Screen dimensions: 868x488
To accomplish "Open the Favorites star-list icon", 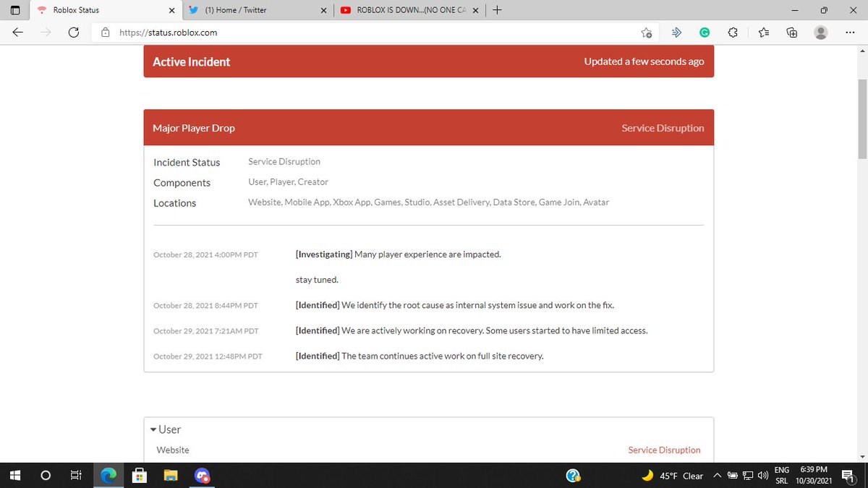I will point(763,33).
